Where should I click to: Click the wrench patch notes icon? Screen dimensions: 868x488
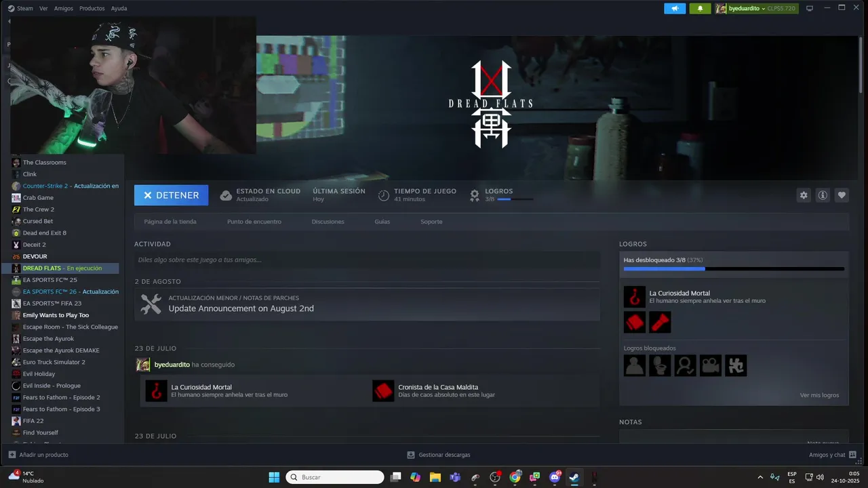click(151, 304)
